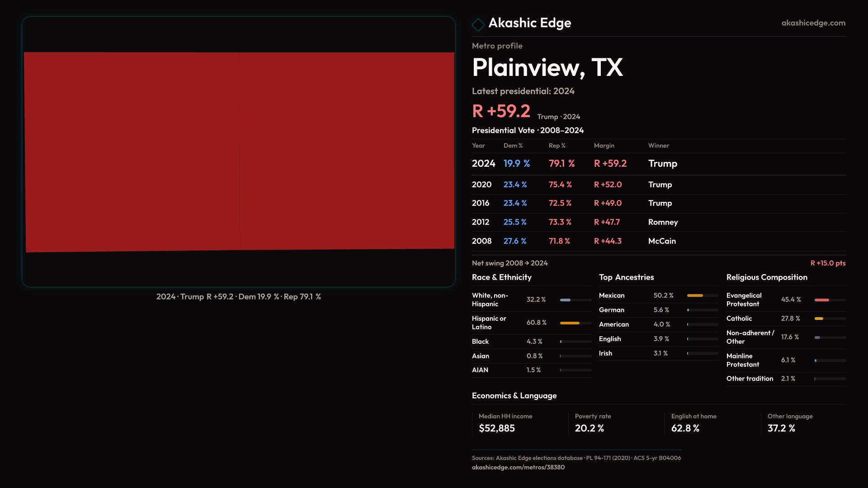This screenshot has width=868, height=488.
Task: Open the akashicedge.com/metros/38380 footer link
Action: [x=518, y=467]
